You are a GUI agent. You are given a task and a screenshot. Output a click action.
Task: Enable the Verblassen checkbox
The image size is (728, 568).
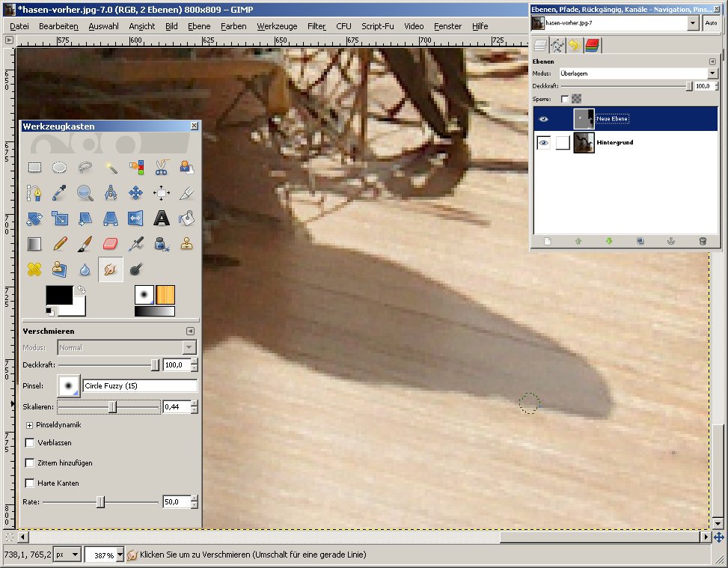pyautogui.click(x=30, y=442)
